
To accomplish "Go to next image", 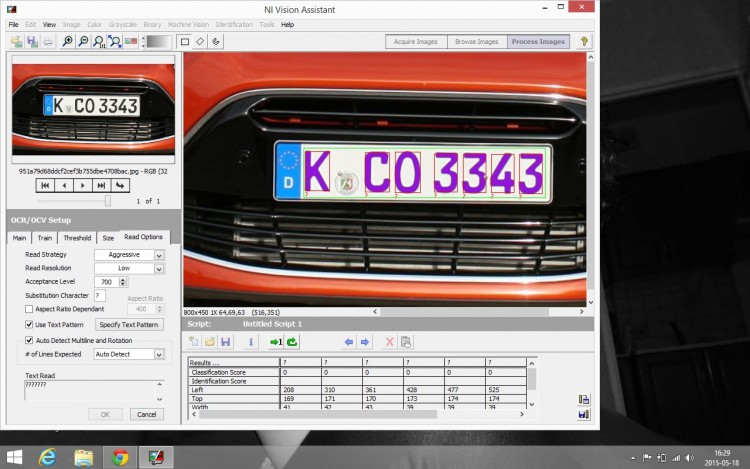I will (83, 185).
